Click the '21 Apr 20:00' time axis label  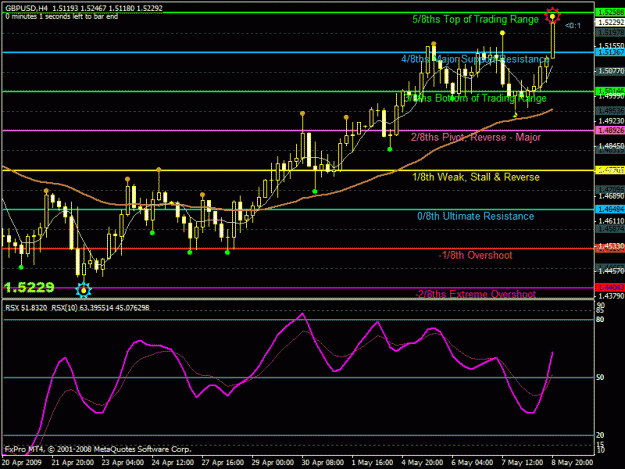pos(73,463)
